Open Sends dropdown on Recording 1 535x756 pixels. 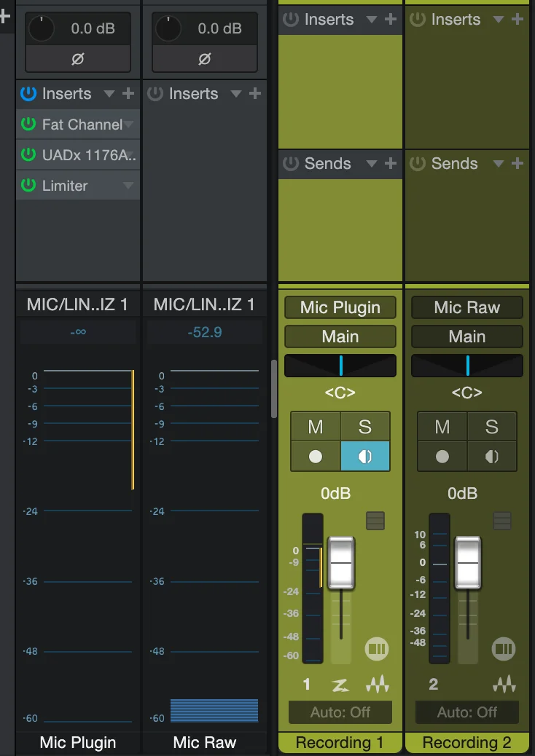[372, 164]
